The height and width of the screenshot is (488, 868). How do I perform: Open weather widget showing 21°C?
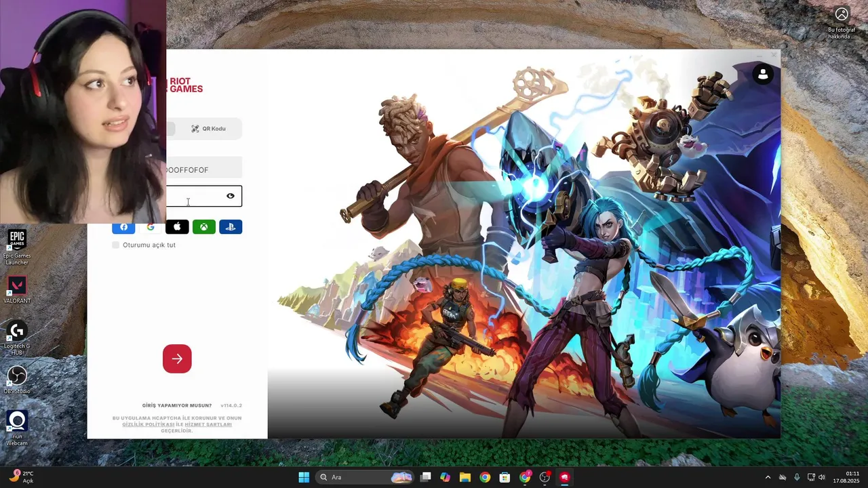tap(22, 477)
